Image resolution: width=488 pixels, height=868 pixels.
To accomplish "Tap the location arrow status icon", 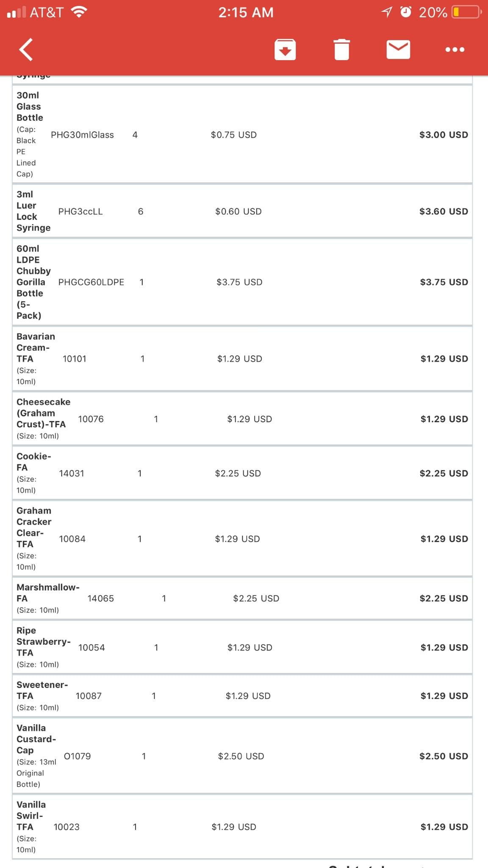I will [387, 12].
